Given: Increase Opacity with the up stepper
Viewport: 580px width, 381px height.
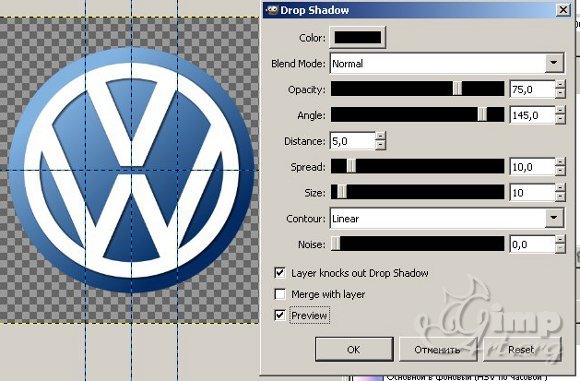Looking at the screenshot, I should point(560,85).
